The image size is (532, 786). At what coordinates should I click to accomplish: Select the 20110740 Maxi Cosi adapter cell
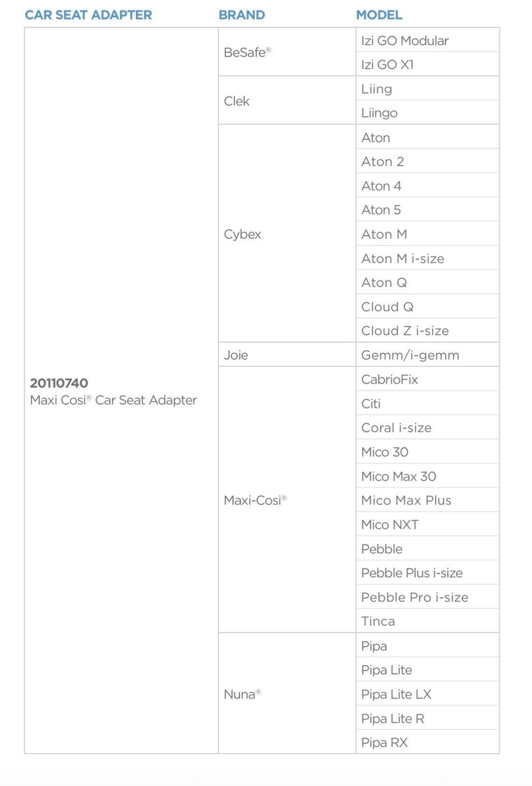(x=121, y=391)
